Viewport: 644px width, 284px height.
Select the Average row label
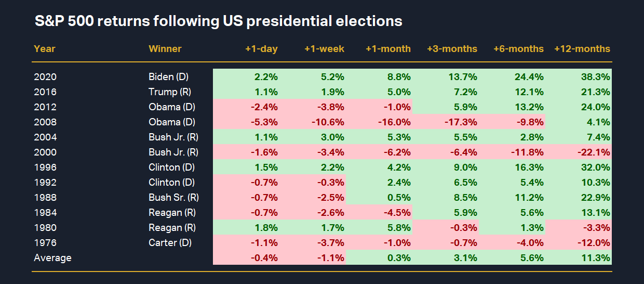click(x=52, y=258)
